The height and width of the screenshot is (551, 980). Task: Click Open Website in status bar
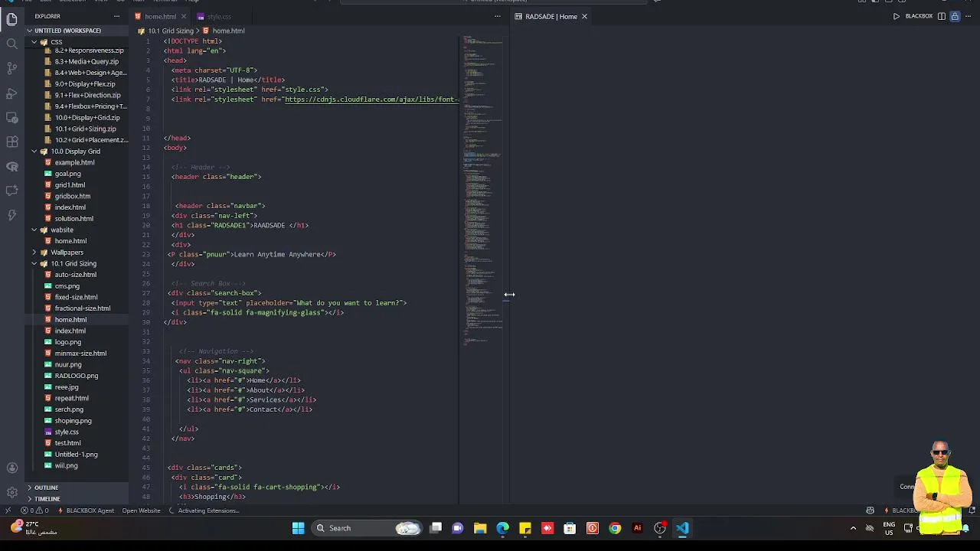pyautogui.click(x=141, y=510)
